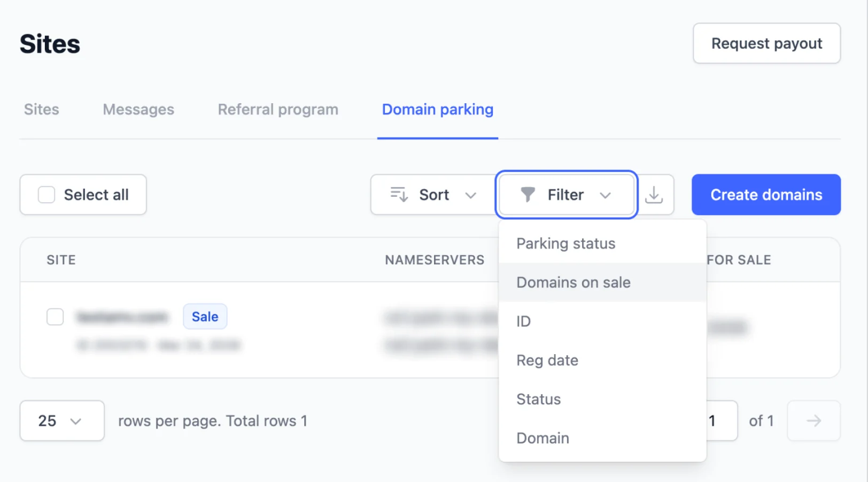The image size is (868, 482).
Task: Select the Domain parking tab
Action: [437, 110]
